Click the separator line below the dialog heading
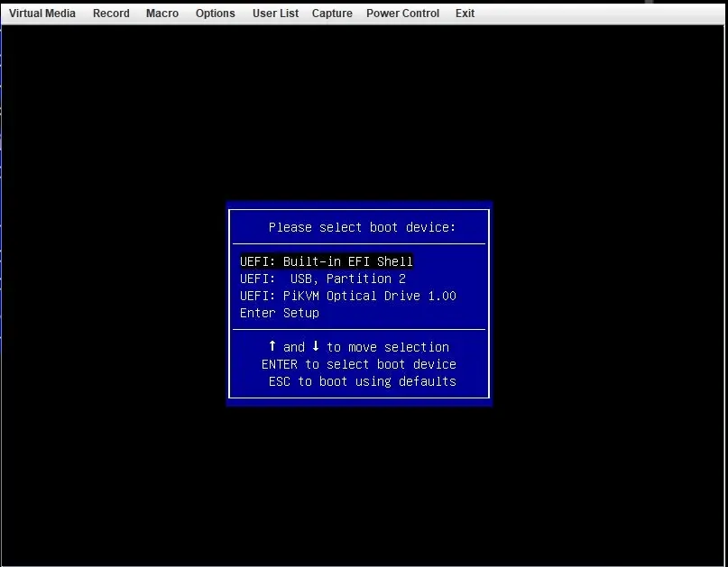Screen dimensions: 728x567 tap(359, 243)
